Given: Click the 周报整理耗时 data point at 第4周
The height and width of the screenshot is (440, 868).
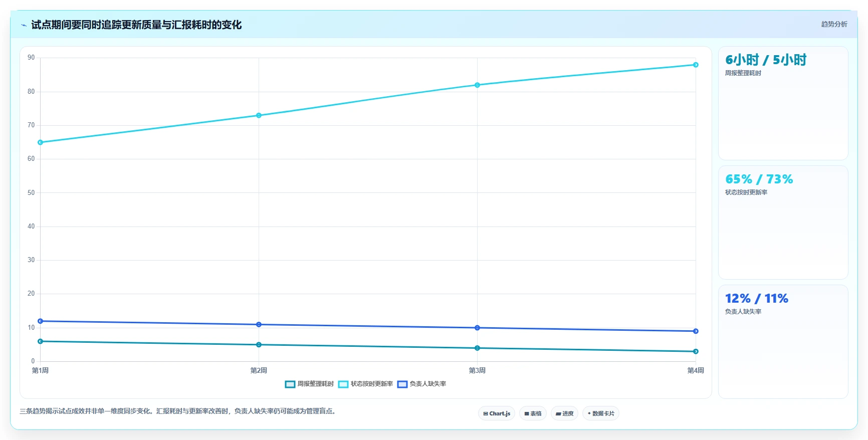Looking at the screenshot, I should pos(696,351).
